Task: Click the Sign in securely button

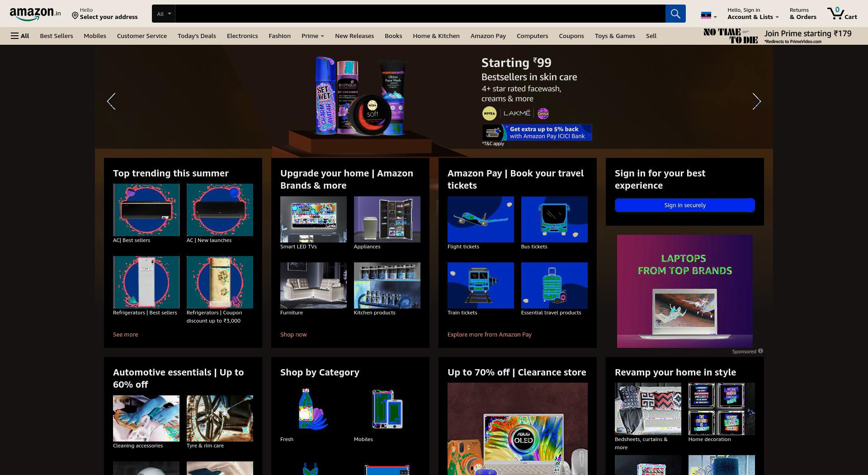Action: [x=685, y=205]
